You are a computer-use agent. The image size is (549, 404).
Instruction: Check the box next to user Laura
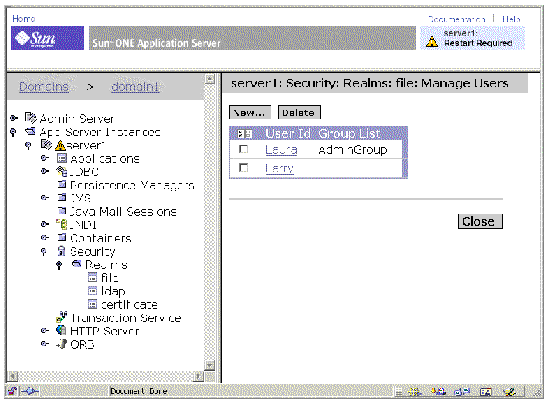coord(243,149)
